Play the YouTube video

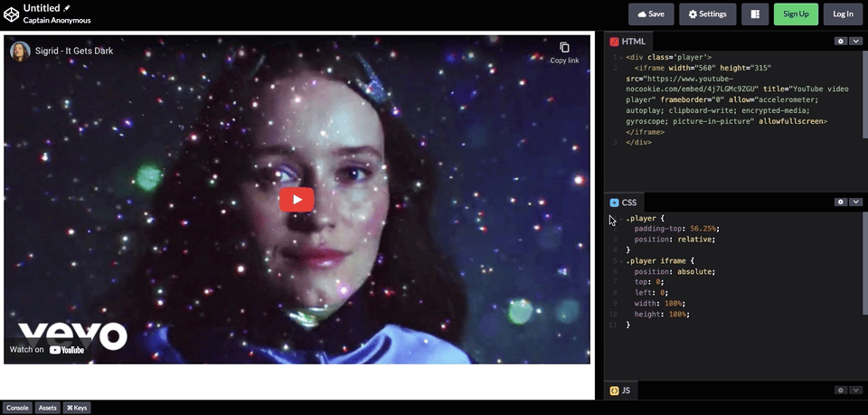coord(297,200)
